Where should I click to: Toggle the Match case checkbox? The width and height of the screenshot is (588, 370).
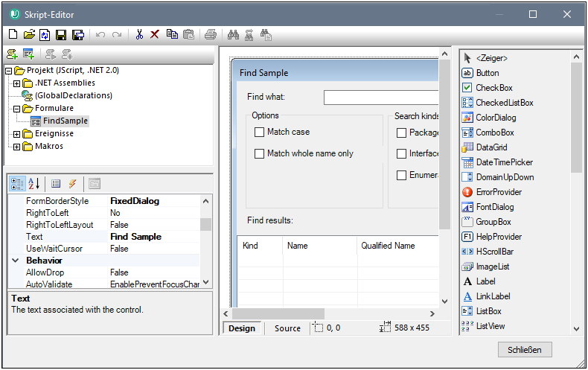260,133
